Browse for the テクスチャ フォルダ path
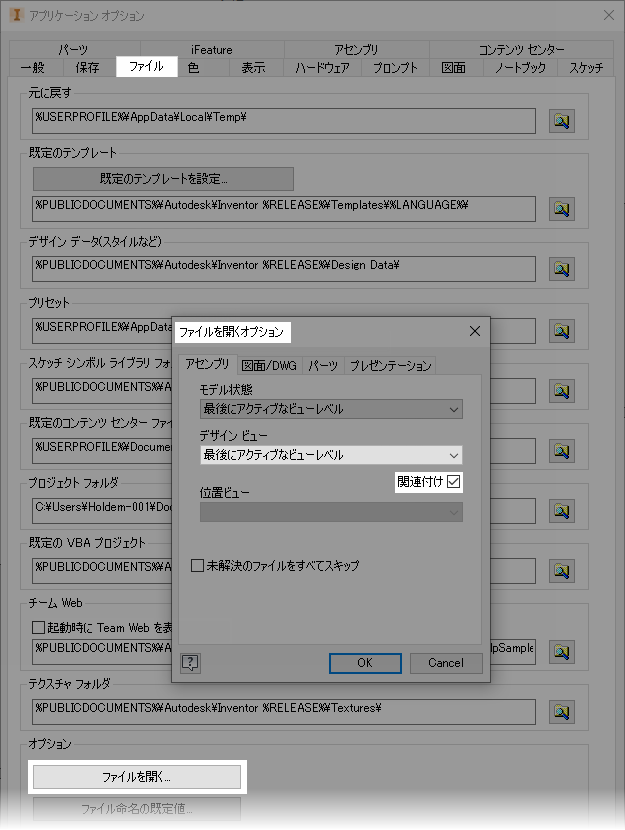Viewport: 625px width, 830px height. tap(561, 711)
